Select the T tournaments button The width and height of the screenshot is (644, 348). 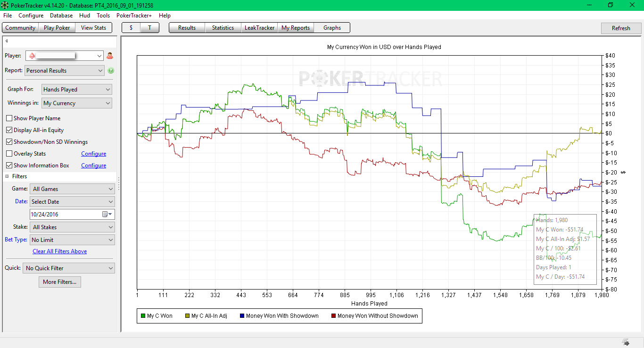point(149,28)
